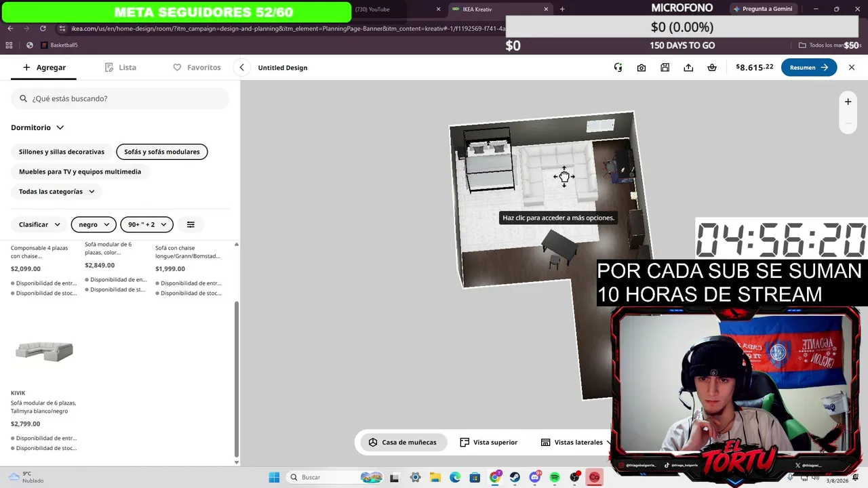
Task: Open File Explorer from the taskbar
Action: point(435,477)
